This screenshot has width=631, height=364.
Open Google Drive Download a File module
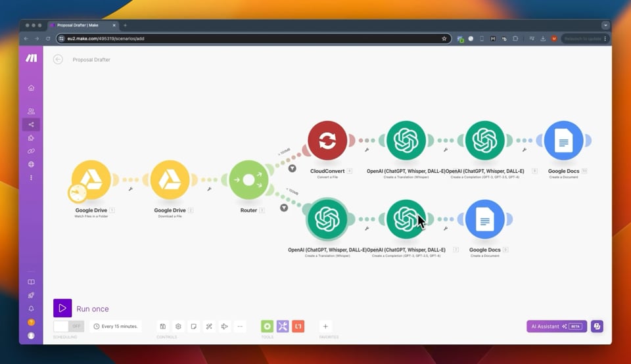pyautogui.click(x=170, y=180)
